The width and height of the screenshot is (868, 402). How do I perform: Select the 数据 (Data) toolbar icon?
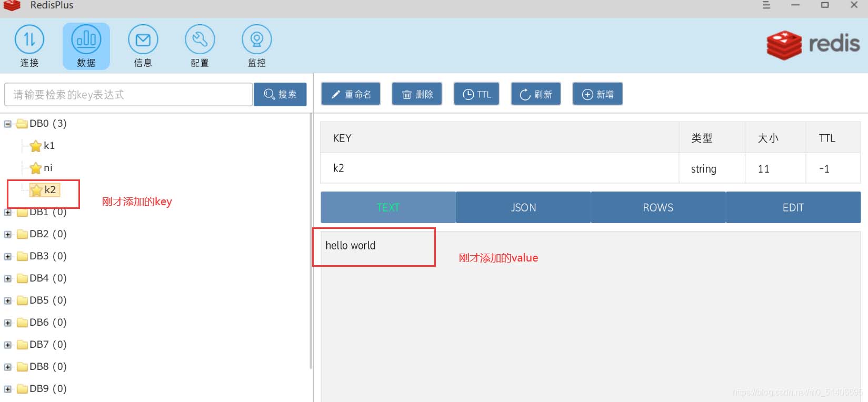[x=86, y=41]
